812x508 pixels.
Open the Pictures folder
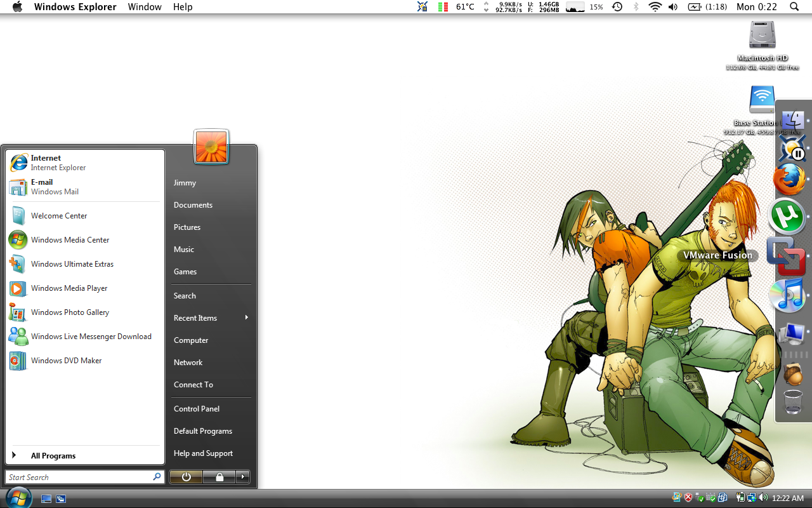[211, 227]
